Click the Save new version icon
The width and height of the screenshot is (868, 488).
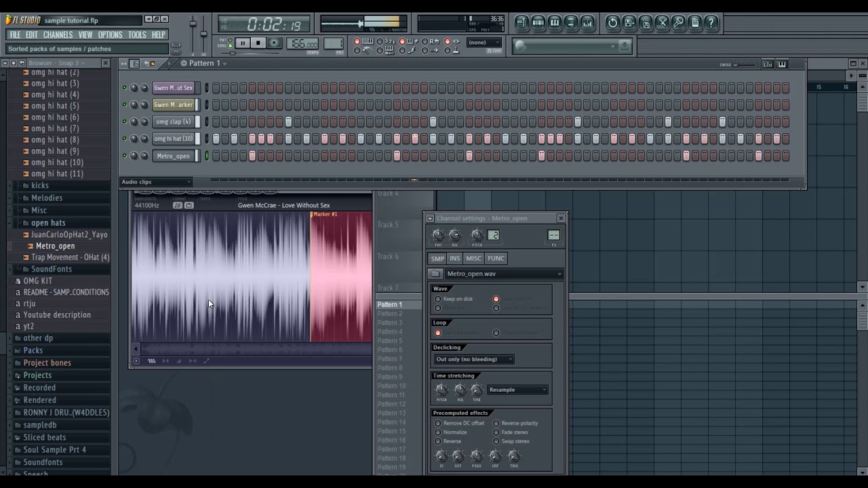[x=629, y=22]
